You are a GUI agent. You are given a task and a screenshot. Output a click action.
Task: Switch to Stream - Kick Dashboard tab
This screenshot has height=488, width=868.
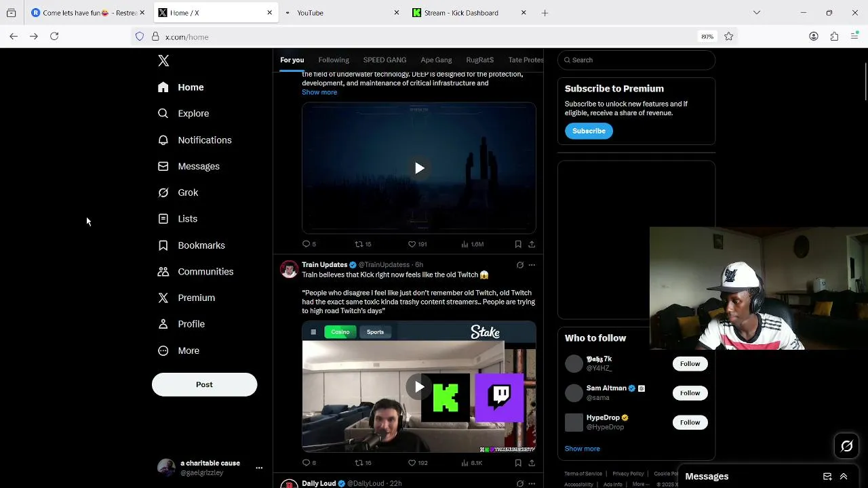(469, 13)
